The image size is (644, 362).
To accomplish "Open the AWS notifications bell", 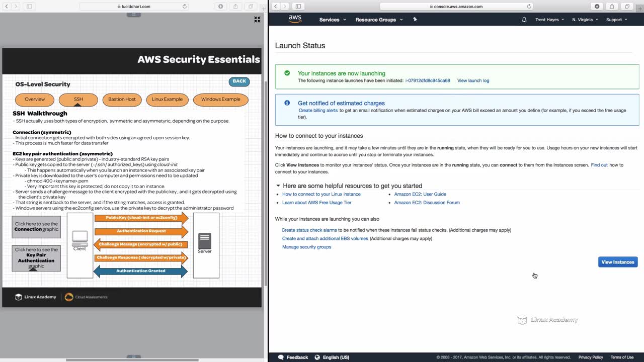I will click(524, 20).
